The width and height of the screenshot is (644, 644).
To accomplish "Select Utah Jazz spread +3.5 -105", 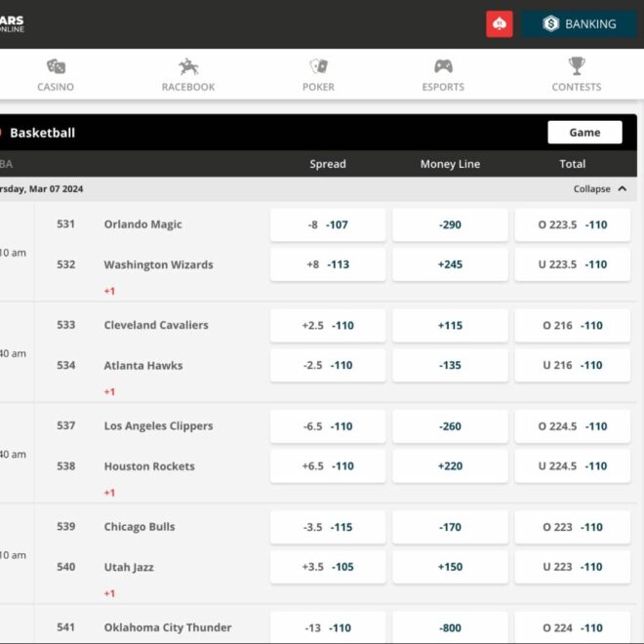I will coord(328,567).
